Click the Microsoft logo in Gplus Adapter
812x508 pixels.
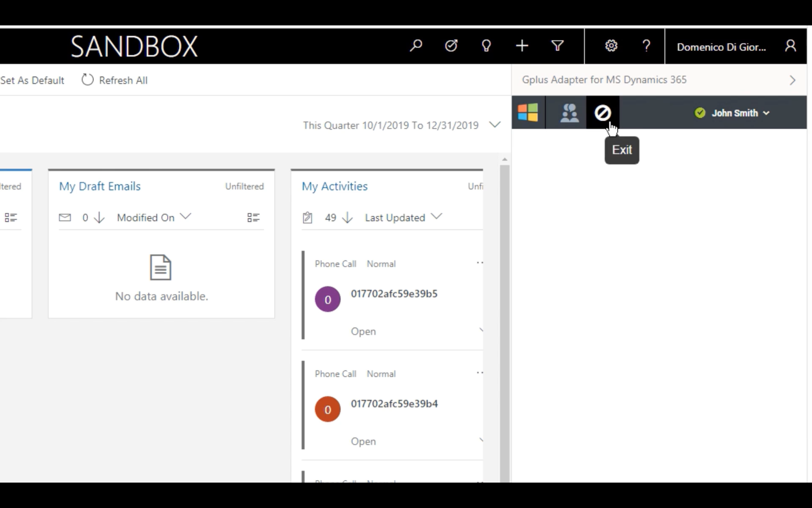528,112
